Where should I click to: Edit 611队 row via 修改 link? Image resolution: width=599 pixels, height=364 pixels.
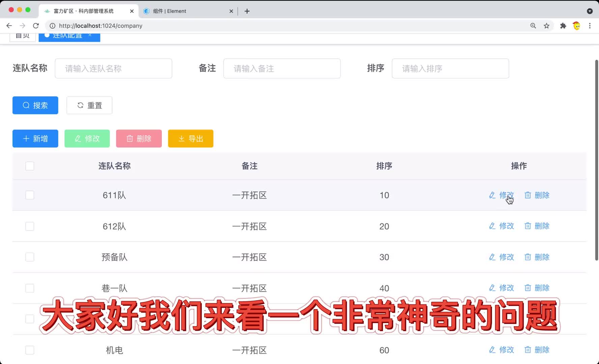point(502,195)
